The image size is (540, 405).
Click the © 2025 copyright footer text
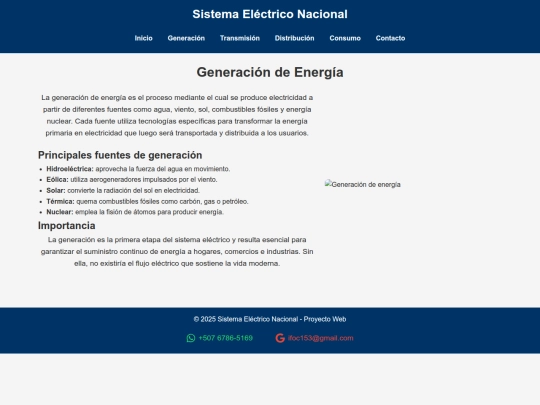(270, 319)
